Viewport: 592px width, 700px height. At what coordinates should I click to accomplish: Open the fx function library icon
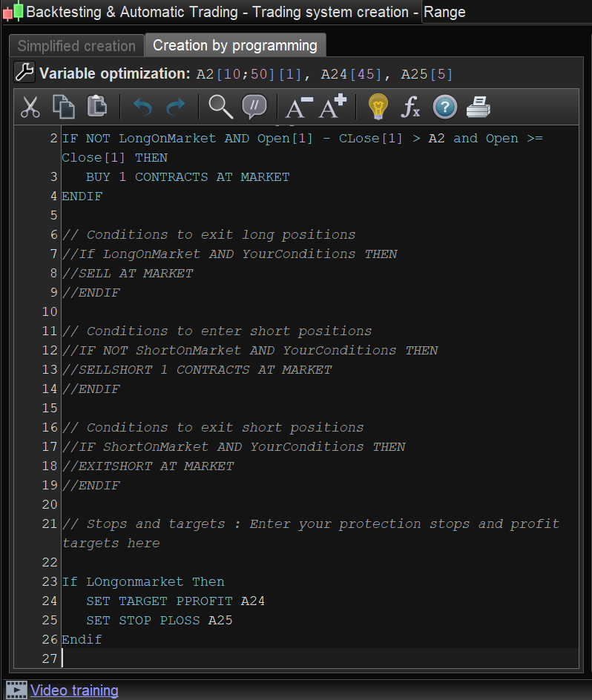(x=410, y=108)
